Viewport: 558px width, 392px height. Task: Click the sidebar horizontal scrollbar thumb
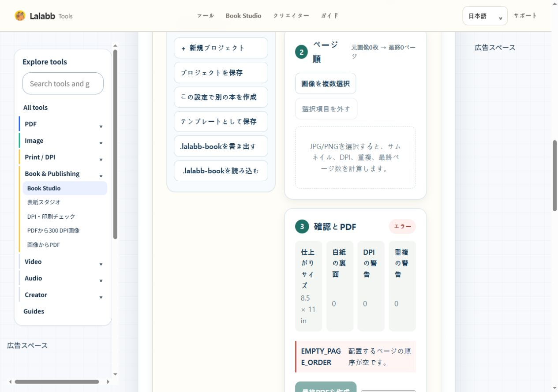coord(56,382)
